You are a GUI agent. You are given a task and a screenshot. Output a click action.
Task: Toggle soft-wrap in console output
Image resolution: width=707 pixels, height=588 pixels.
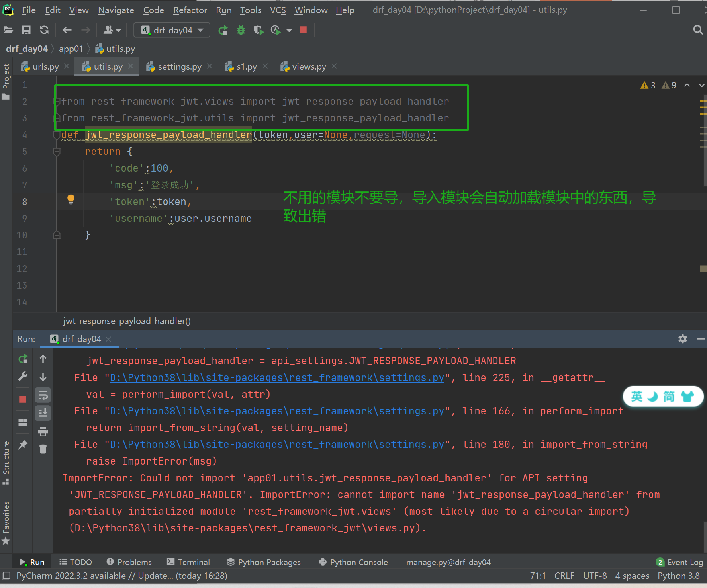[x=43, y=395]
